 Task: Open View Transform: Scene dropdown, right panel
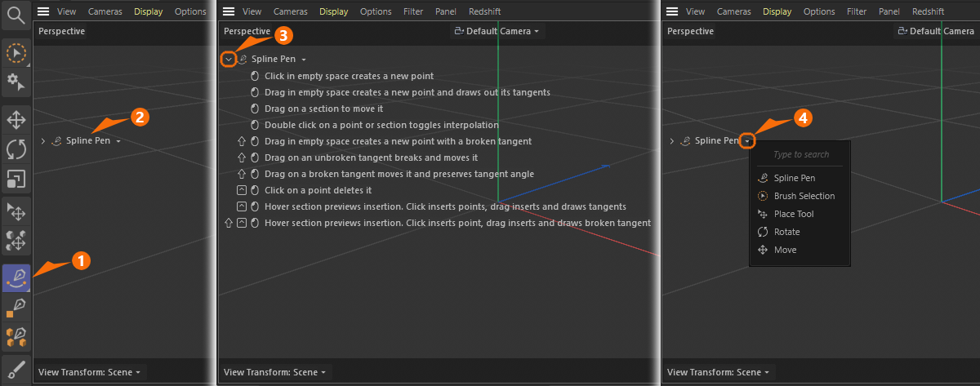pyautogui.click(x=719, y=372)
